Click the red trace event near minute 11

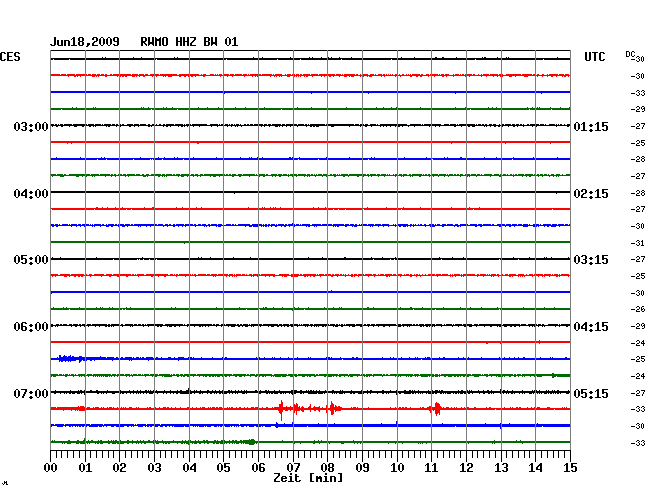[435, 409]
